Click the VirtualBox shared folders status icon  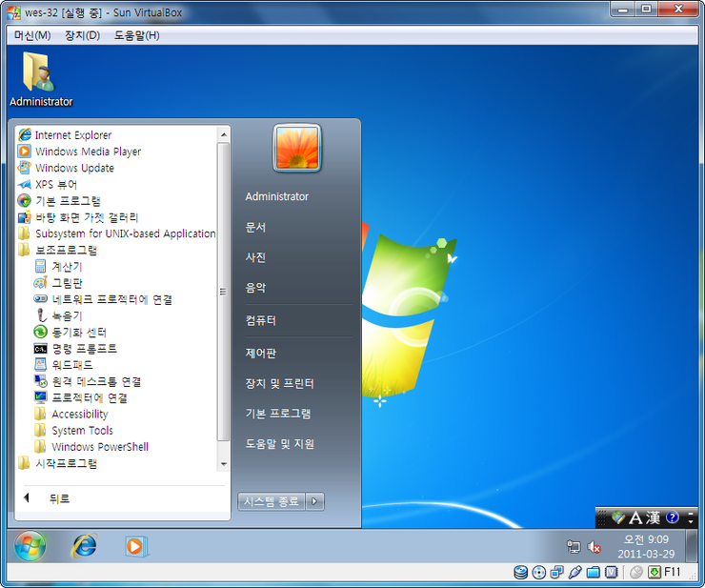point(593,573)
